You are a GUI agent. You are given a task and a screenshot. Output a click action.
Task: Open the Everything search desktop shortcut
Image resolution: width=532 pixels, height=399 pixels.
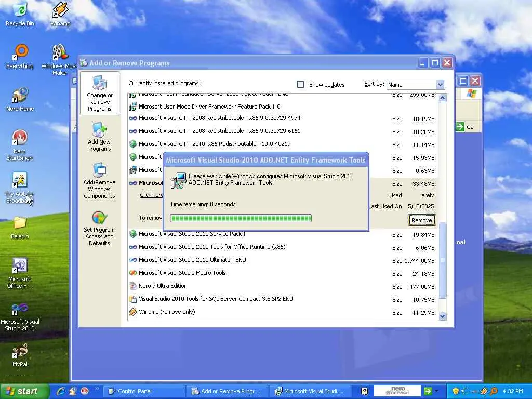20,56
